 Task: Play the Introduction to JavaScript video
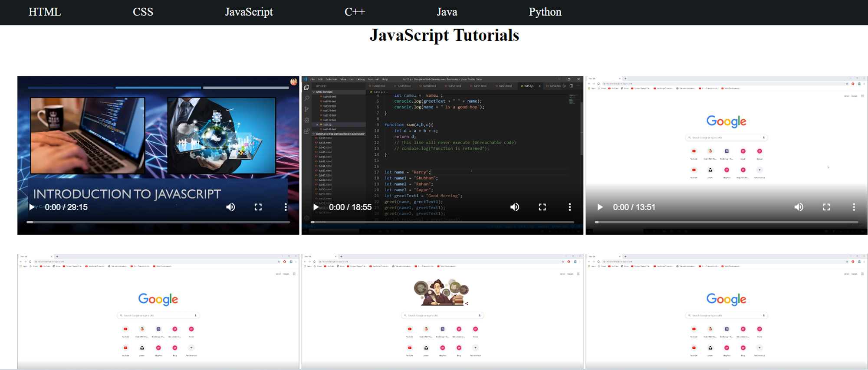click(32, 207)
